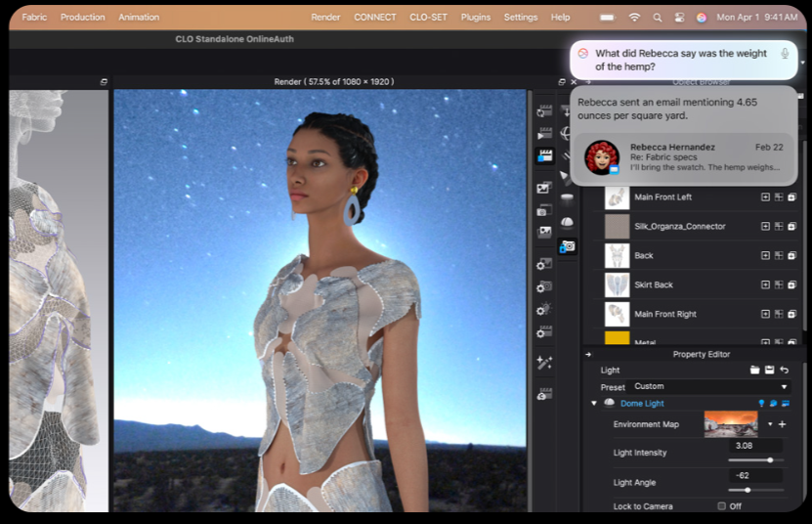Select Silk_Organza_Connector fabric thumbnail
The width and height of the screenshot is (812, 524).
click(617, 227)
